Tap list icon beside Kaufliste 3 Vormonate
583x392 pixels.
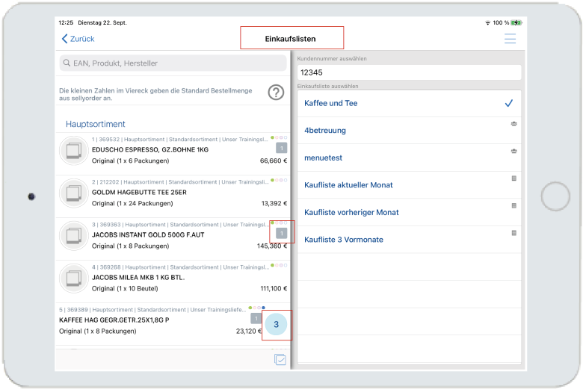(x=513, y=233)
